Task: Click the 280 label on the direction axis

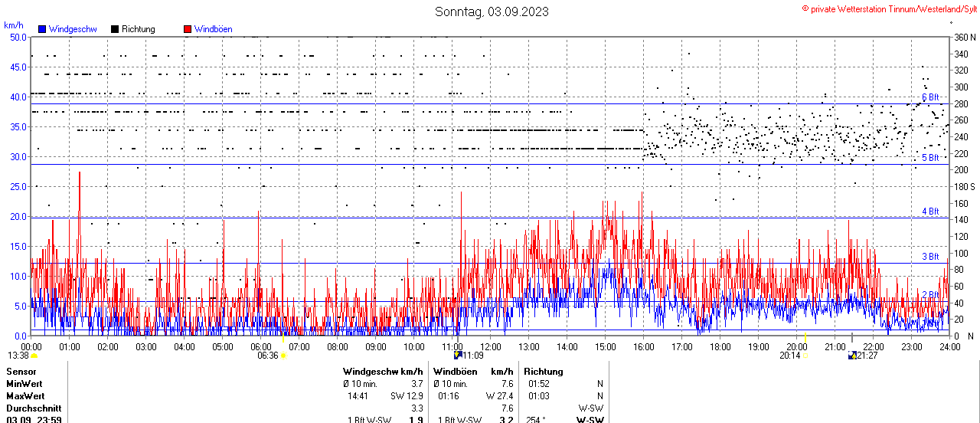Action: click(961, 103)
